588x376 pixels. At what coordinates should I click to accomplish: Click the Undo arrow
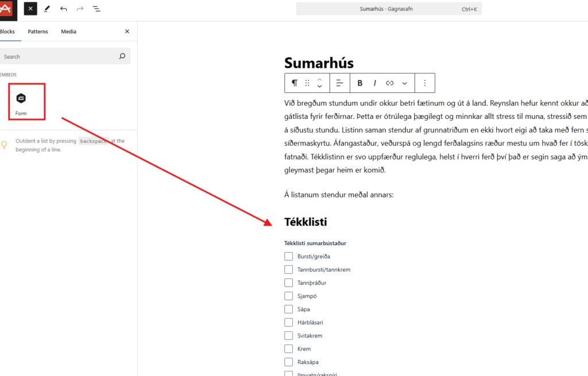point(64,9)
